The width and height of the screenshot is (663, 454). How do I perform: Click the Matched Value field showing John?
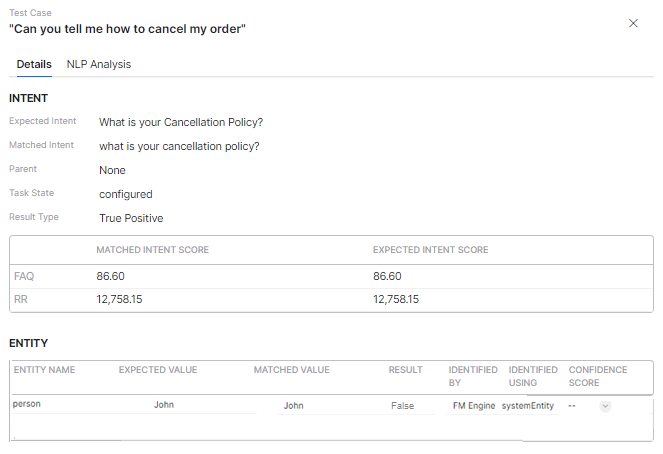[293, 406]
